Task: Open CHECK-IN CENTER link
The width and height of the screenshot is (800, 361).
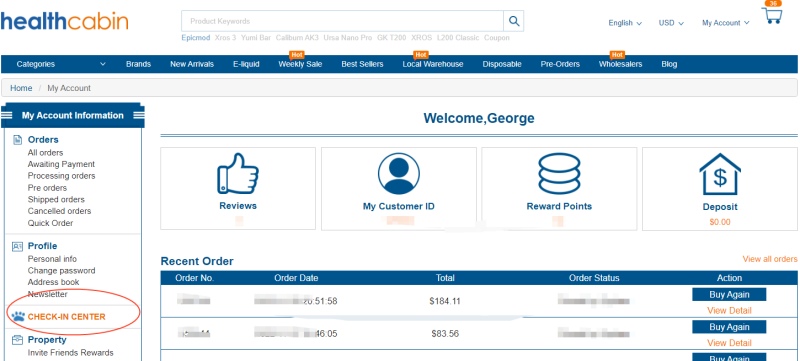Action: pos(66,317)
